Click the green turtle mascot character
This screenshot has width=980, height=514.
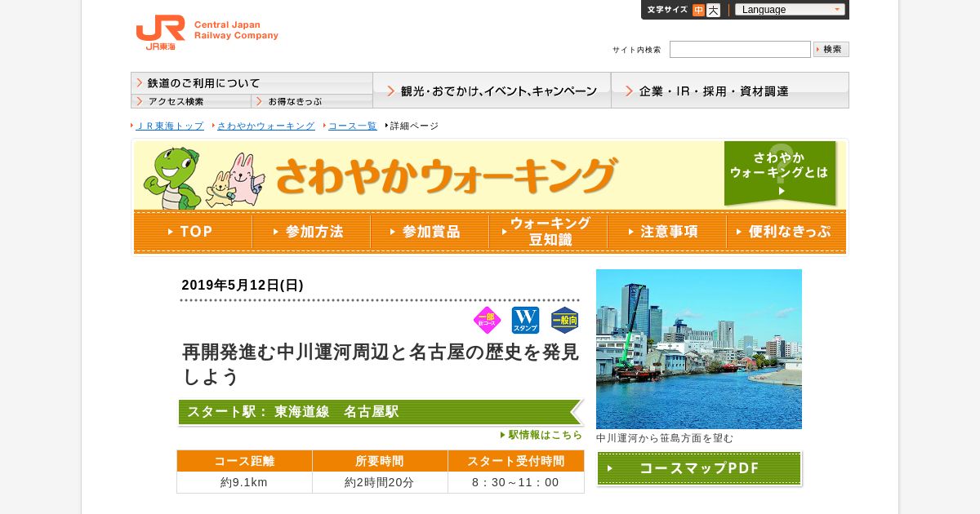click(171, 177)
